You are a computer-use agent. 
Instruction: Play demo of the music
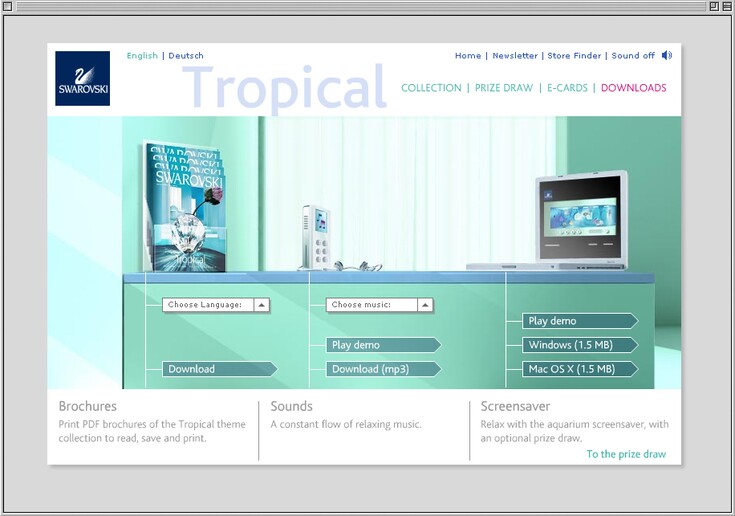pyautogui.click(x=383, y=345)
